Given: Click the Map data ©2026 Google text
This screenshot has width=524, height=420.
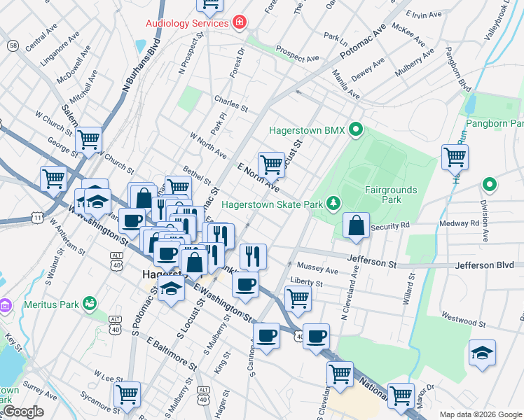Looking at the screenshot, I should pyautogui.click(x=481, y=414).
